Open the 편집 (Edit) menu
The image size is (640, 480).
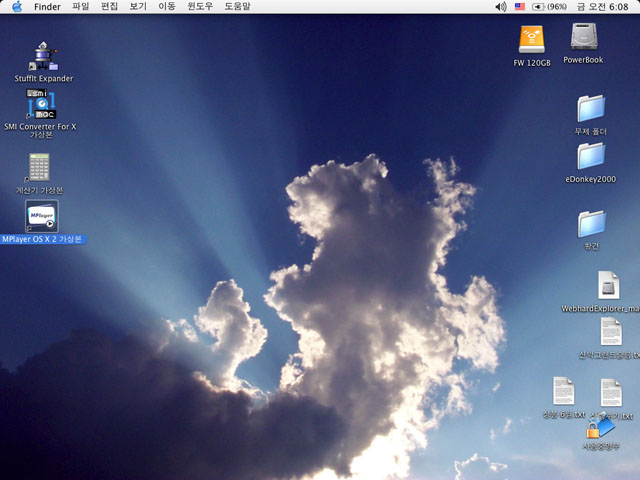point(110,7)
